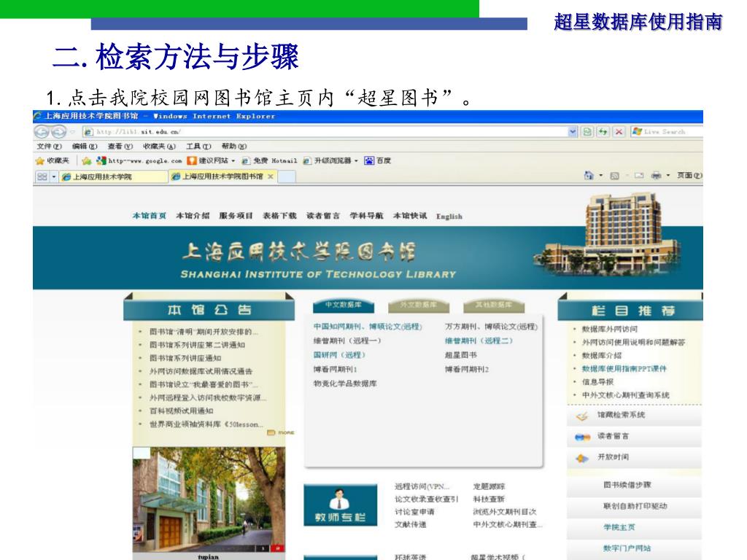This screenshot has height=560, width=747.
Task: Click the RSS feeds icon
Action: (614, 176)
